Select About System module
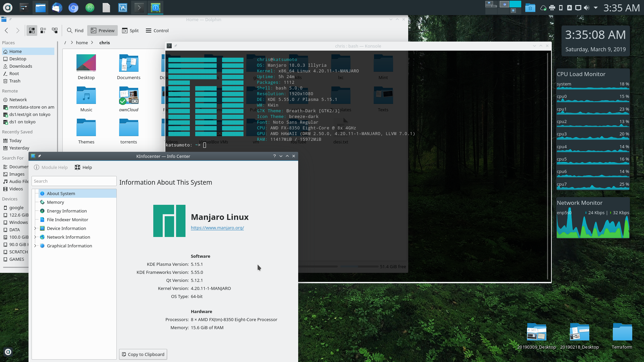This screenshot has height=362, width=644. 77,193
